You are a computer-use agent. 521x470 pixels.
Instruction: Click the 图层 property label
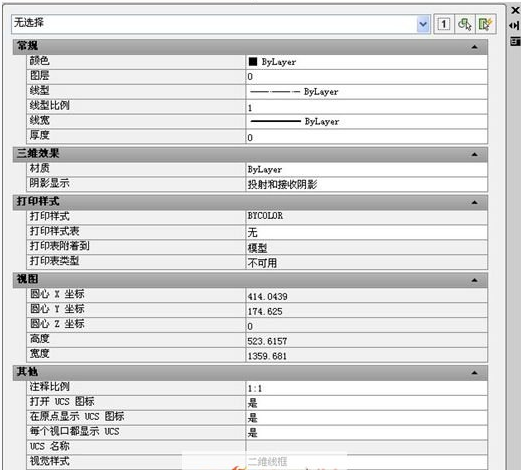[40, 75]
